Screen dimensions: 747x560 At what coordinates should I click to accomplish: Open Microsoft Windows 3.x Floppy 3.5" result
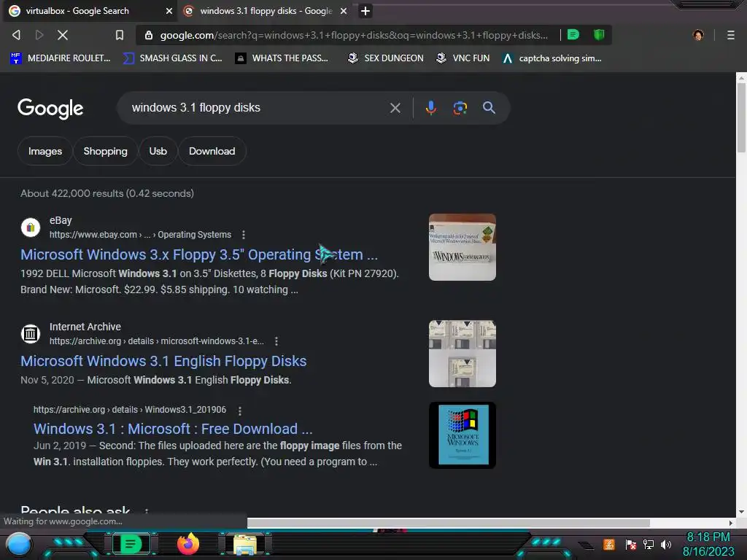pos(199,254)
